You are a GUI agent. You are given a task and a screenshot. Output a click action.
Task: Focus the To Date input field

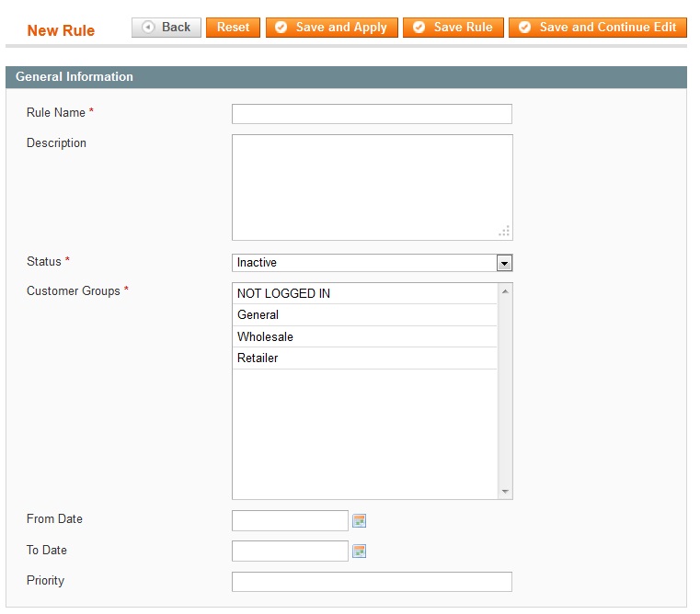290,551
